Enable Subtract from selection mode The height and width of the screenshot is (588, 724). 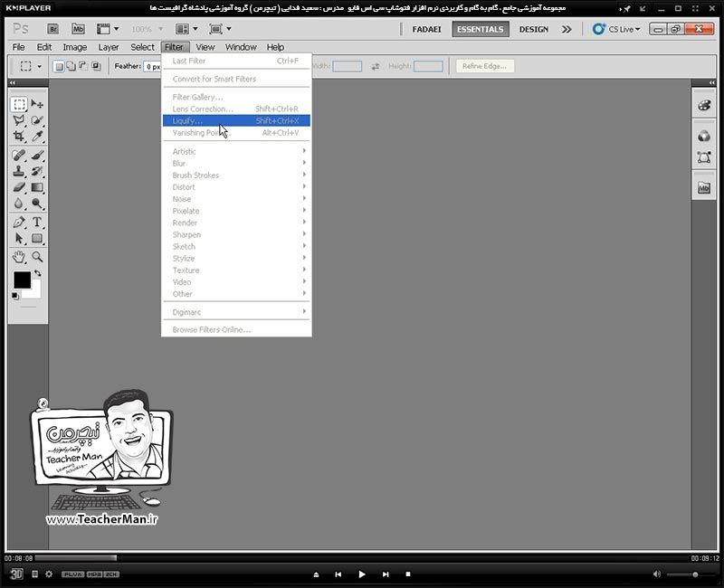click(x=83, y=66)
